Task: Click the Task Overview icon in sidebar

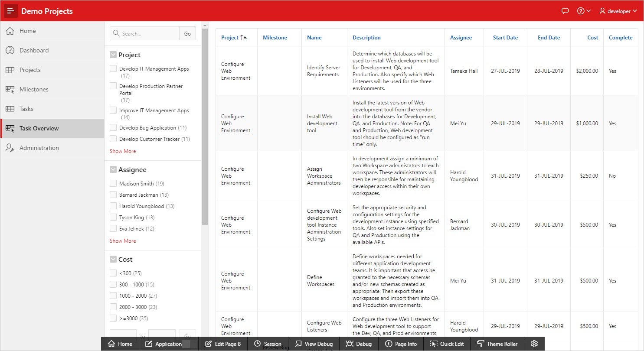Action: pos(10,128)
